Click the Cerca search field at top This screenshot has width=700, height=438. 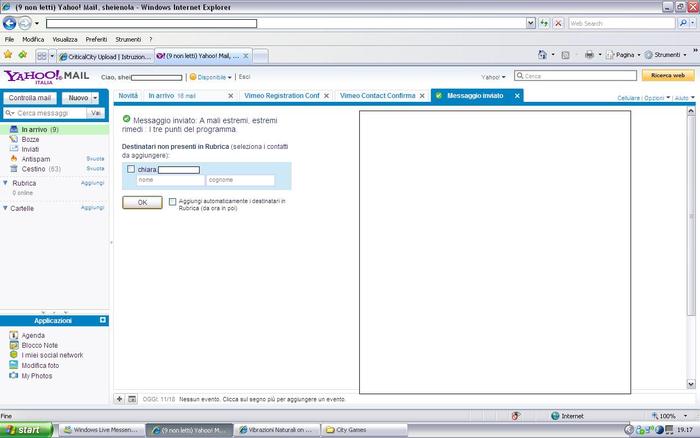tap(575, 76)
